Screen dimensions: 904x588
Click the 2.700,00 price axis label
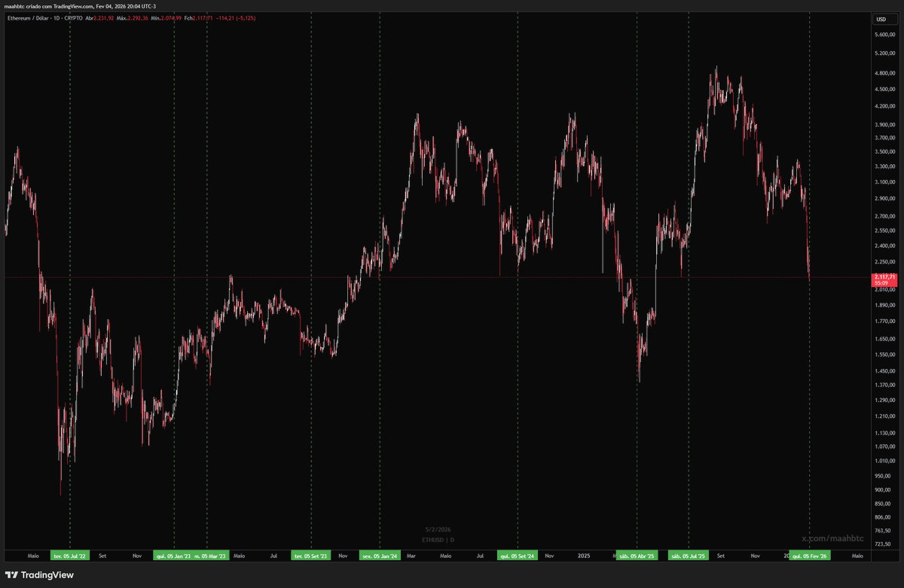click(x=884, y=216)
